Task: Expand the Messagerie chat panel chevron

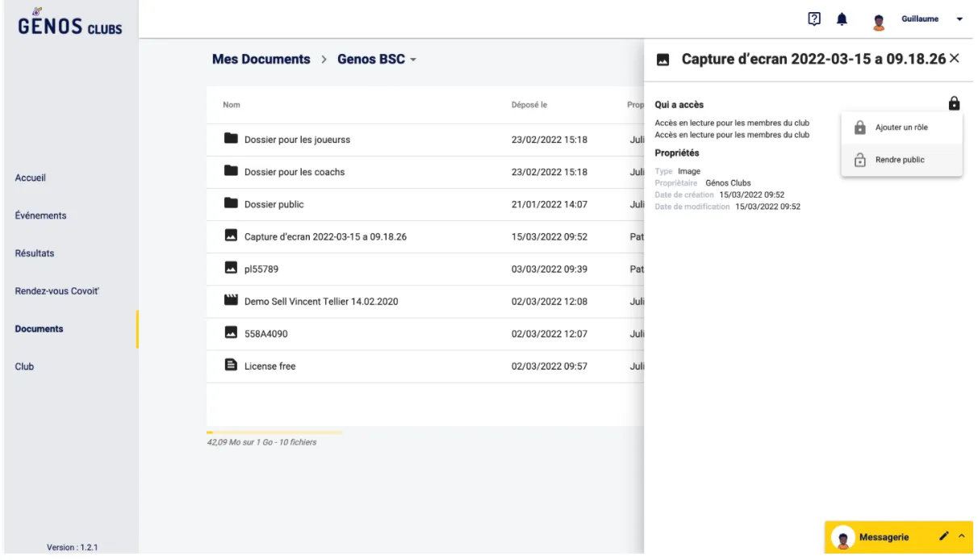Action: click(961, 537)
